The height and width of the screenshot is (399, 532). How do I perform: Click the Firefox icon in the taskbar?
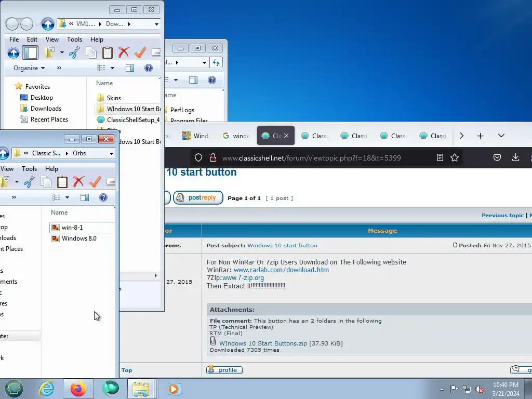tap(78, 389)
